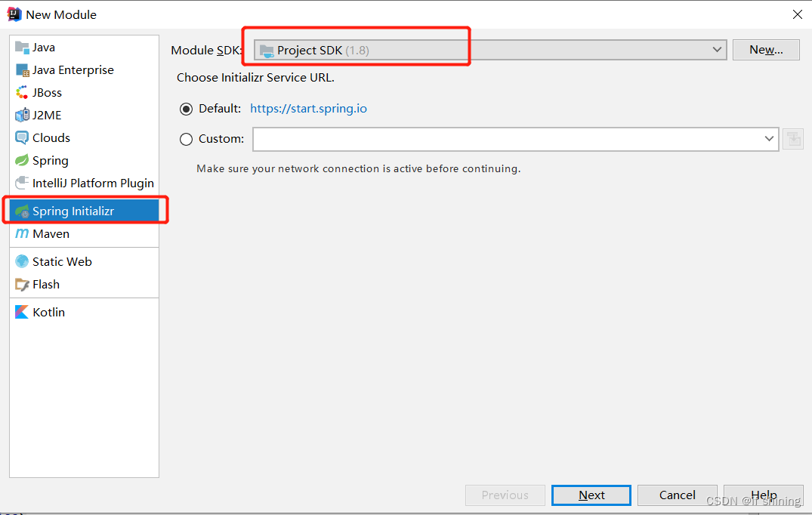Screen dimensions: 812x515
Task: Click the Java module type icon
Action: coord(22,47)
